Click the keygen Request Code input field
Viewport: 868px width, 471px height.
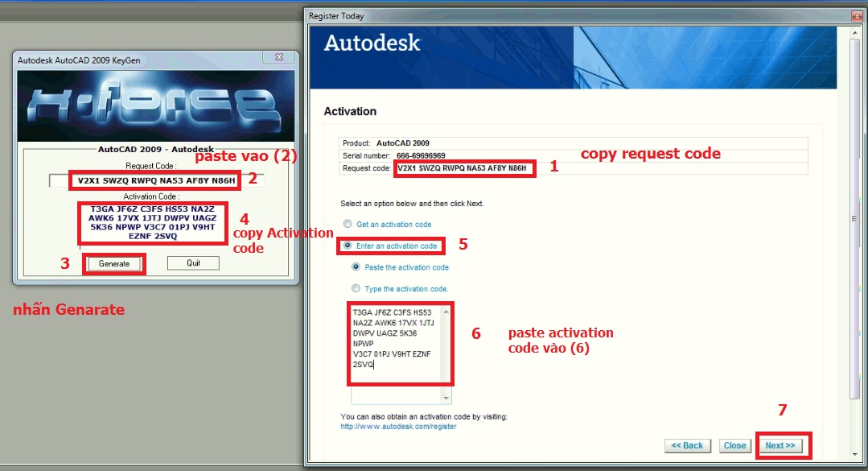[x=157, y=180]
